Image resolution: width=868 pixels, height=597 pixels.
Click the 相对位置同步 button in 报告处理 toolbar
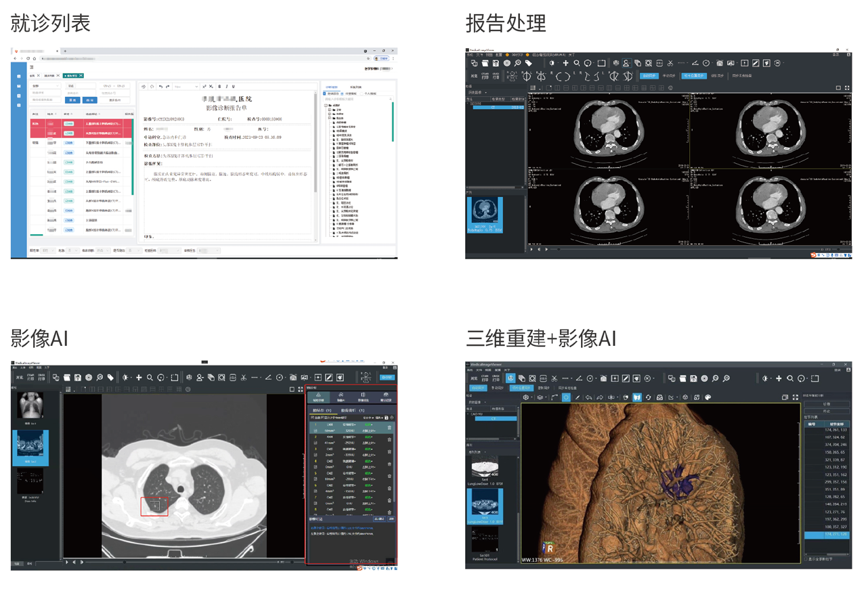click(x=693, y=76)
